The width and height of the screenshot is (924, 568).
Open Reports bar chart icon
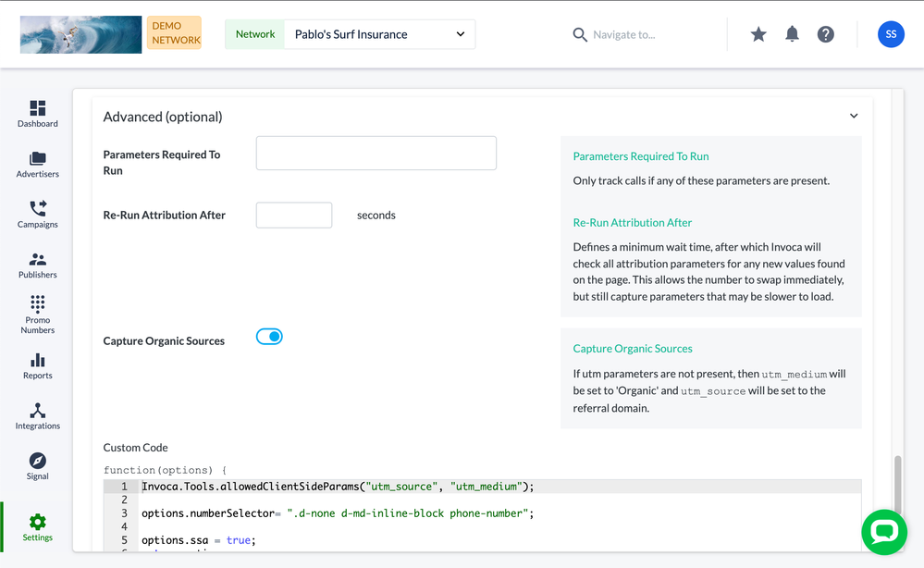(x=38, y=360)
